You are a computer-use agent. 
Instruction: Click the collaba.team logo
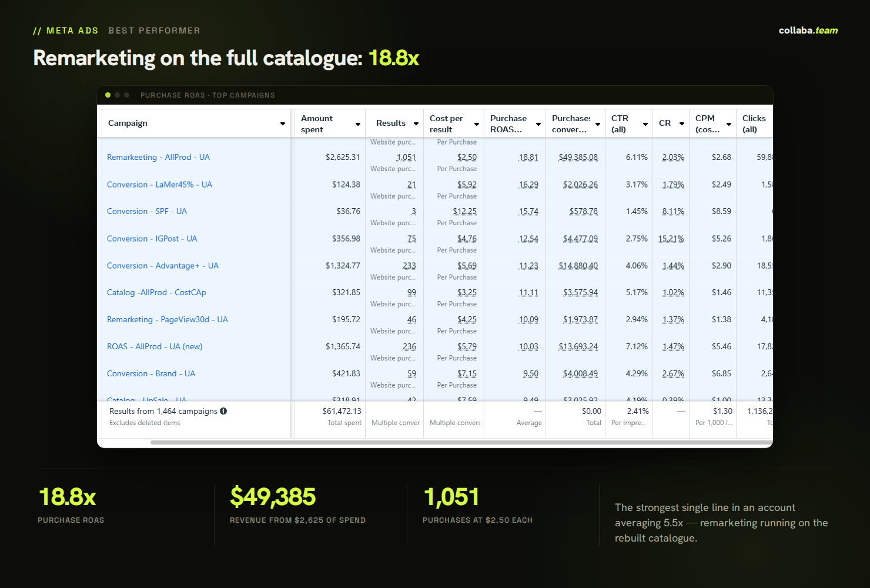click(808, 31)
